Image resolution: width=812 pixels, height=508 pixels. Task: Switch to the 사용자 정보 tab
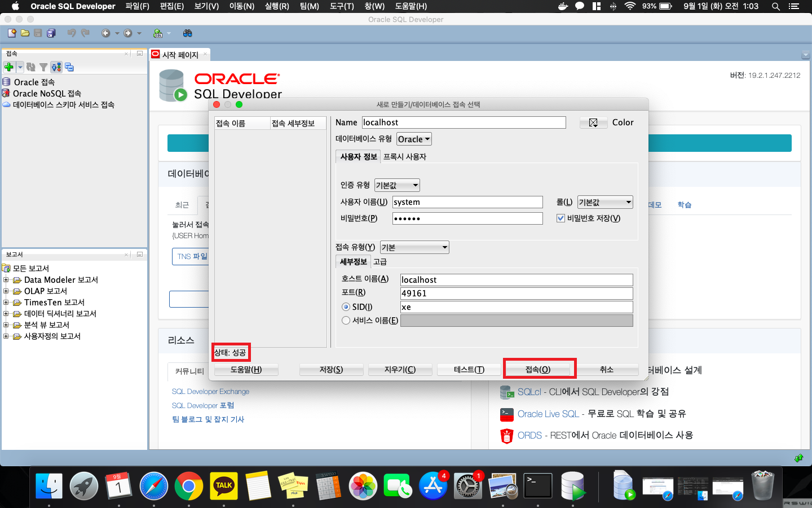point(358,157)
